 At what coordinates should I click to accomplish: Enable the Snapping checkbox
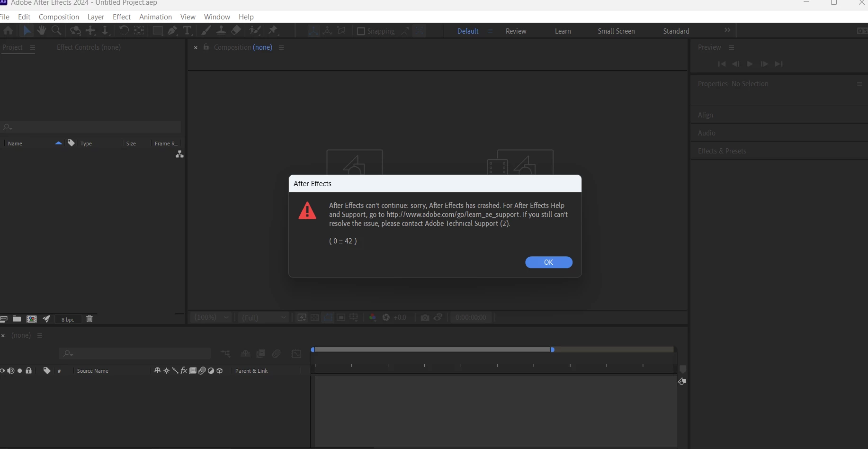361,31
